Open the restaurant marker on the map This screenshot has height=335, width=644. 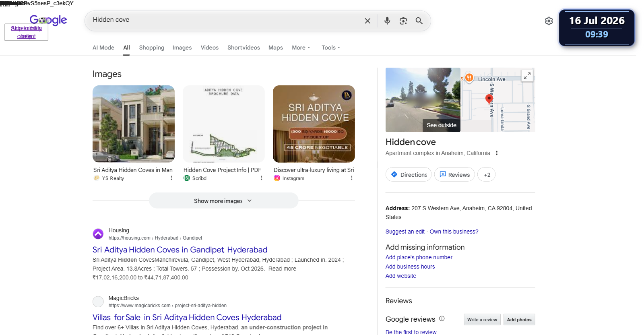coord(469,78)
